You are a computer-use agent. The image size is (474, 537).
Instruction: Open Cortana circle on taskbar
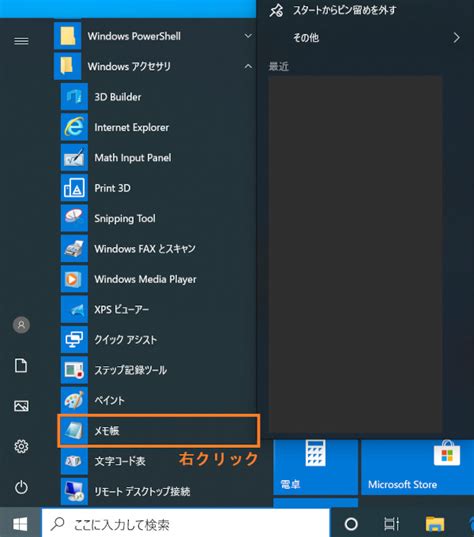(x=351, y=524)
